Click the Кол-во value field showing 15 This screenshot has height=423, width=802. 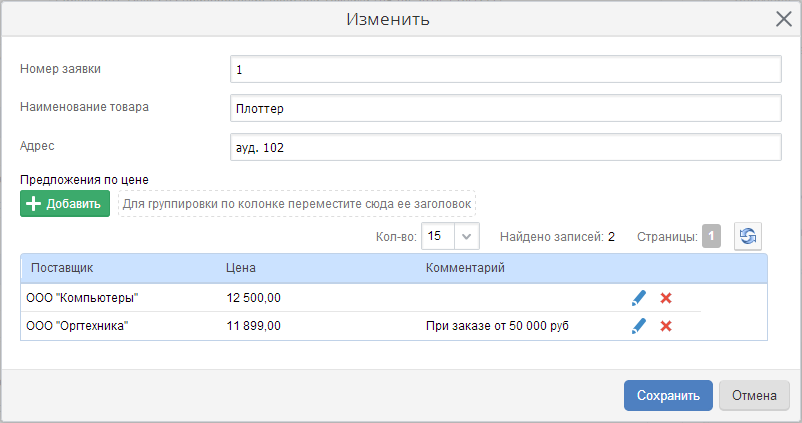(x=438, y=236)
